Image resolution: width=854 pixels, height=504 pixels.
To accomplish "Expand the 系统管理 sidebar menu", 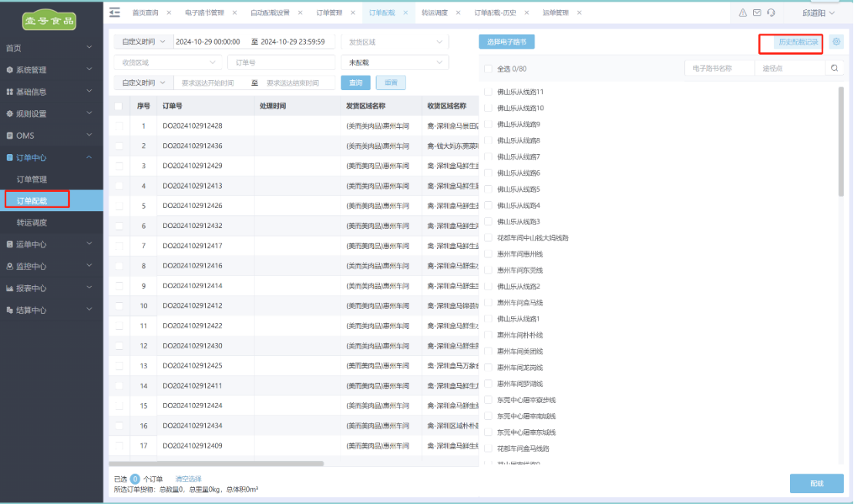I will click(x=51, y=70).
